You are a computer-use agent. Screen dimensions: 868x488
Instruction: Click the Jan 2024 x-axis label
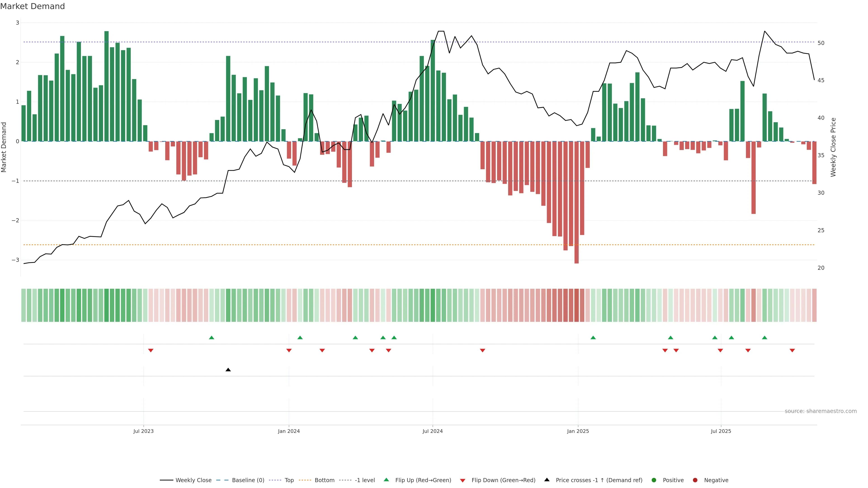pos(289,431)
